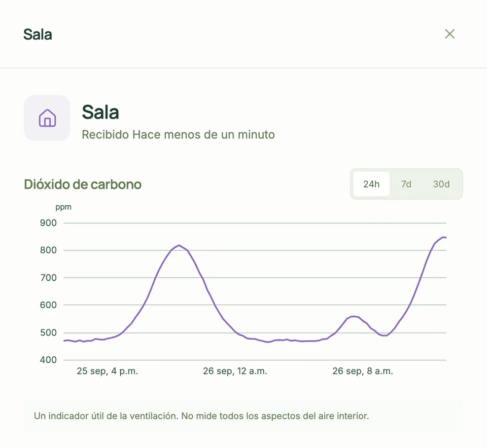The height and width of the screenshot is (448, 487).
Task: Click the large "Sala" room name heading
Action: pyautogui.click(x=100, y=112)
